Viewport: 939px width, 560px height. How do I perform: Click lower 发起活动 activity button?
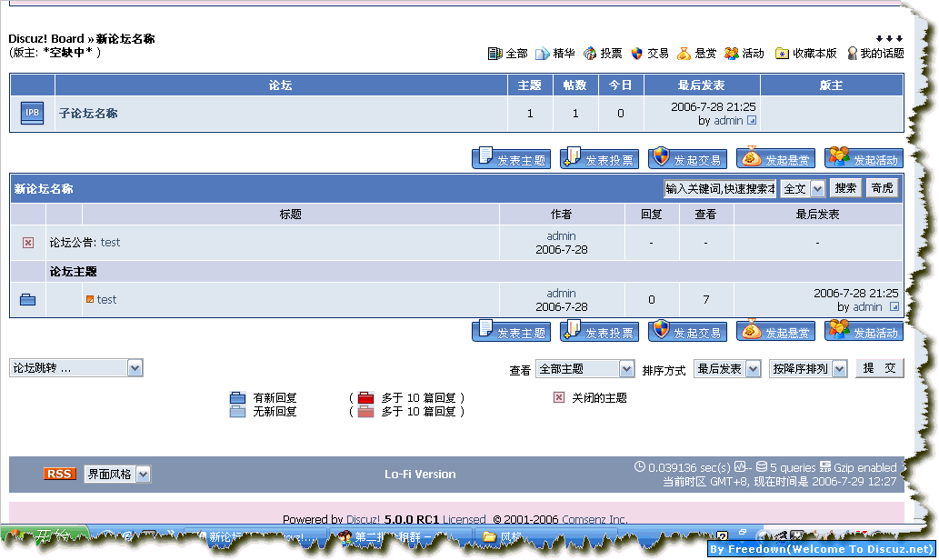(864, 331)
